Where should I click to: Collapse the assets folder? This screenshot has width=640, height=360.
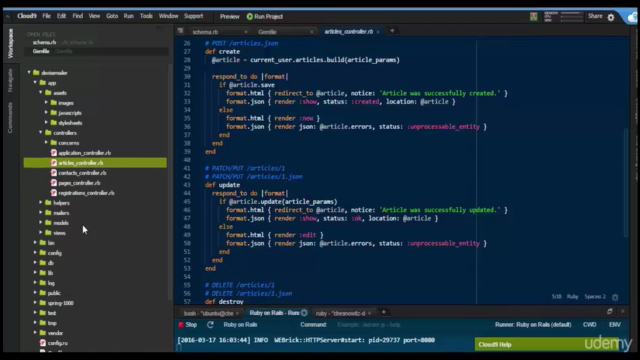point(41,93)
